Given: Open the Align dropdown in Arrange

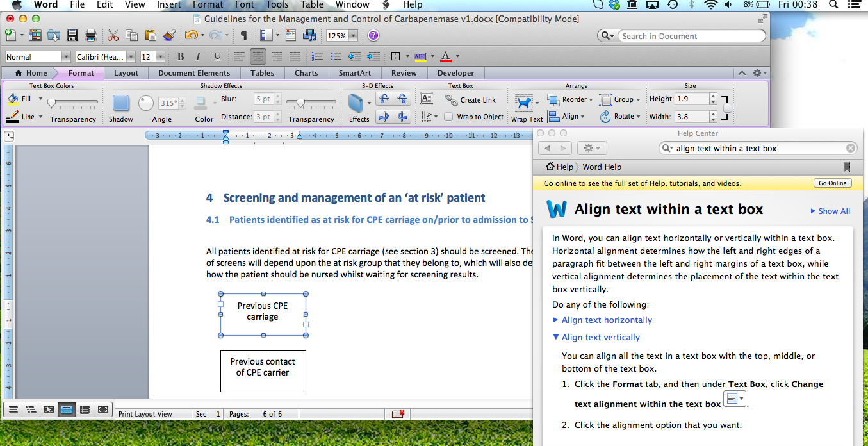Looking at the screenshot, I should tap(566, 117).
